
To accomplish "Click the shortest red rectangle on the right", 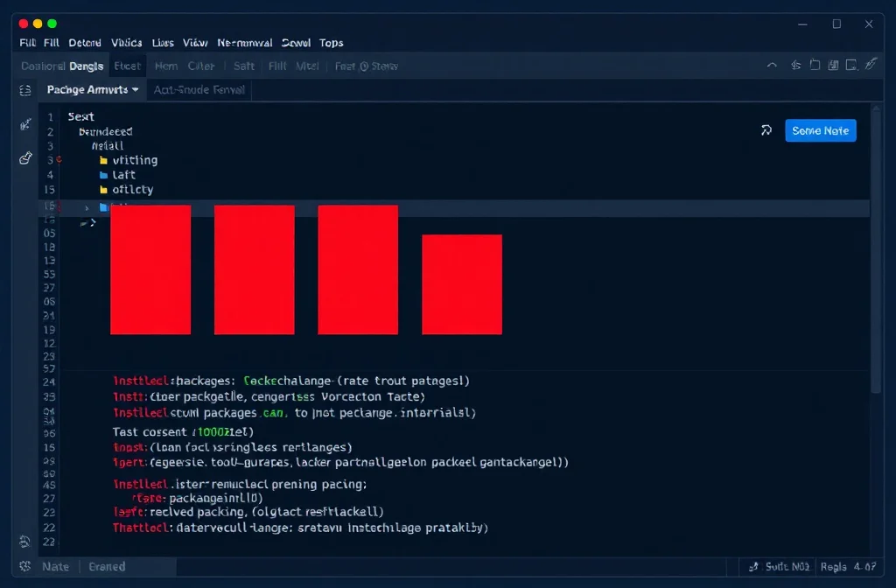I will click(x=462, y=284).
